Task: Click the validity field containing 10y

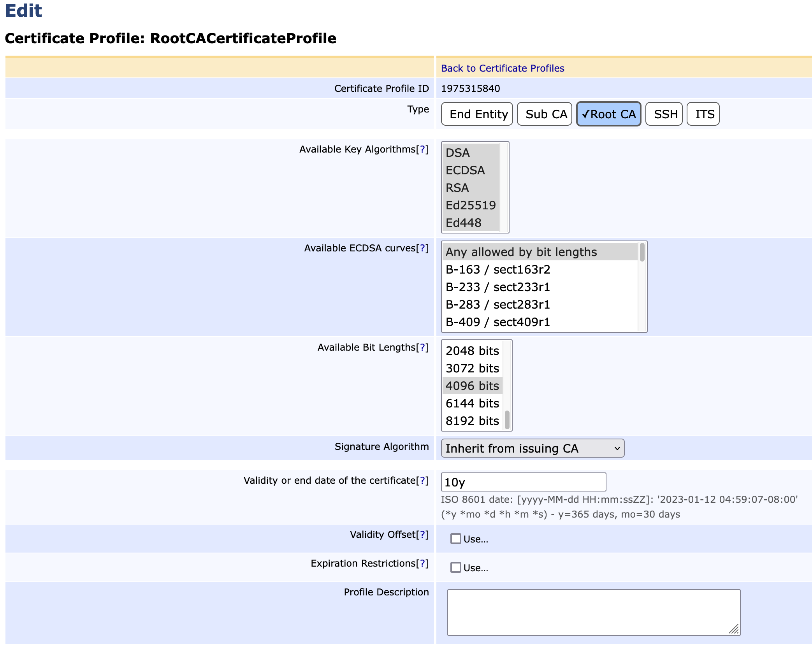Action: 523,483
